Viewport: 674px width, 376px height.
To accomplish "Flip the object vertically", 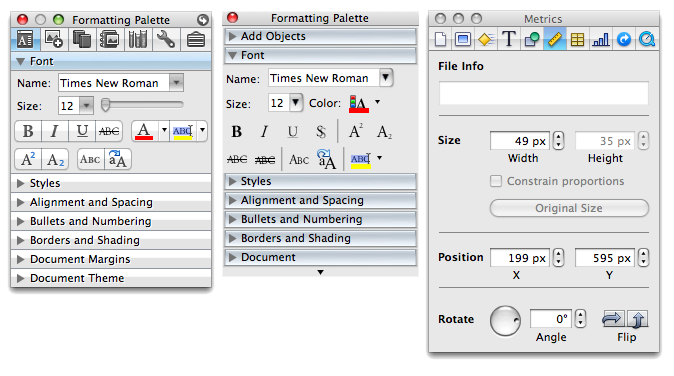I will pos(637,319).
